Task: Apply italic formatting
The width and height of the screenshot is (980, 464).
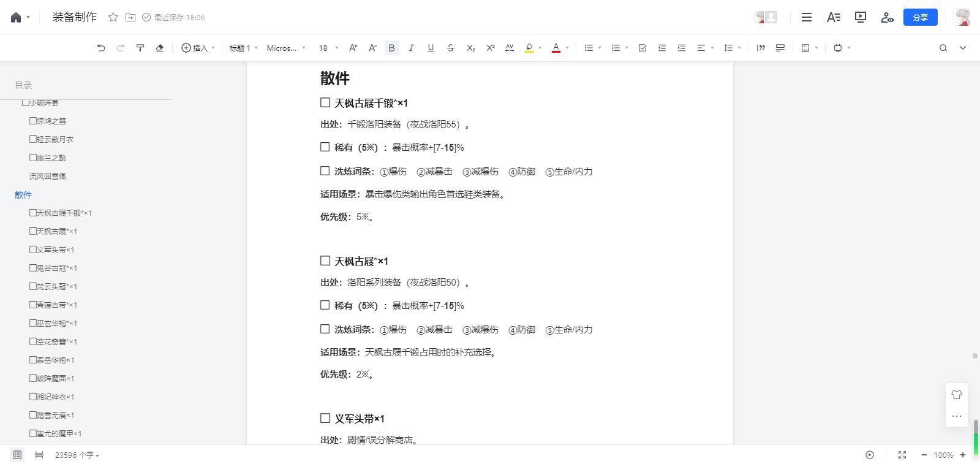Action: (x=411, y=48)
